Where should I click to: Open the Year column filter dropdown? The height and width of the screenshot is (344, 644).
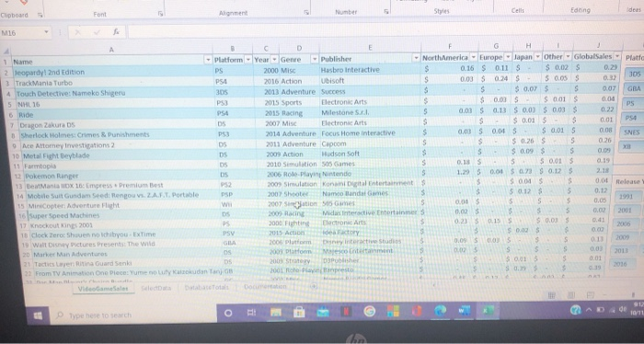[x=274, y=59]
